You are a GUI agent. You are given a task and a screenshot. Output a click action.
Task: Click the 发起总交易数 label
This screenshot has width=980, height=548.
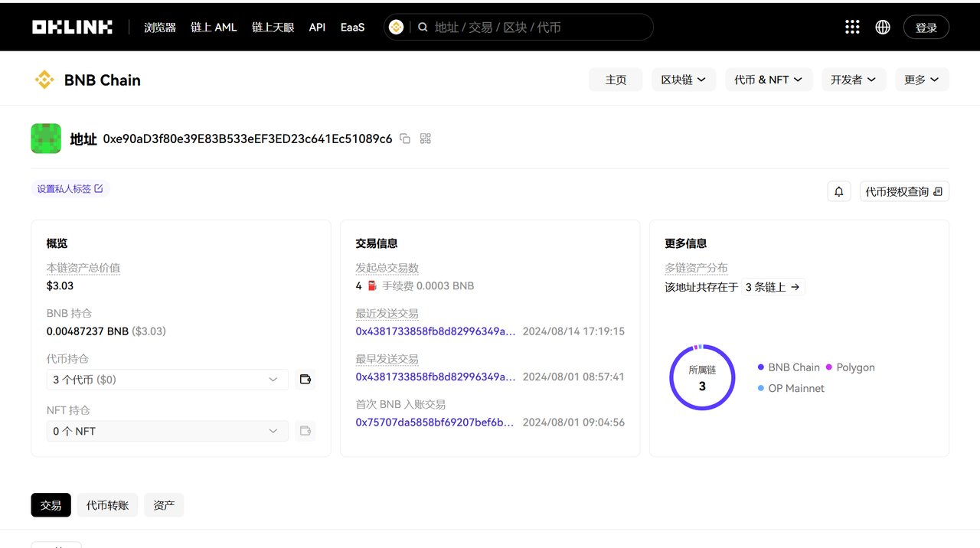pos(387,268)
